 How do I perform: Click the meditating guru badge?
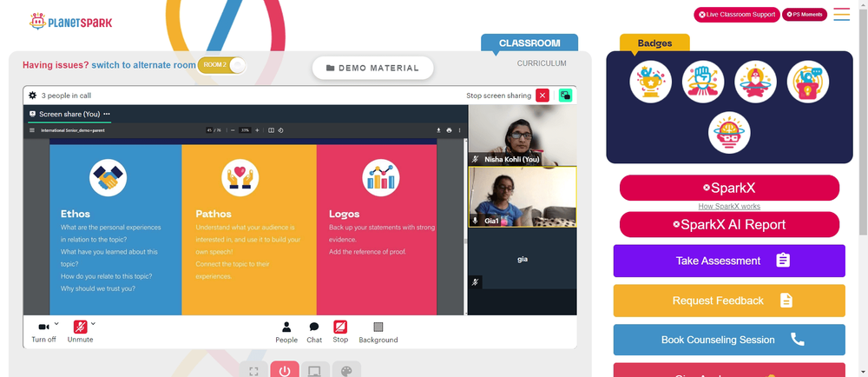pos(755,82)
